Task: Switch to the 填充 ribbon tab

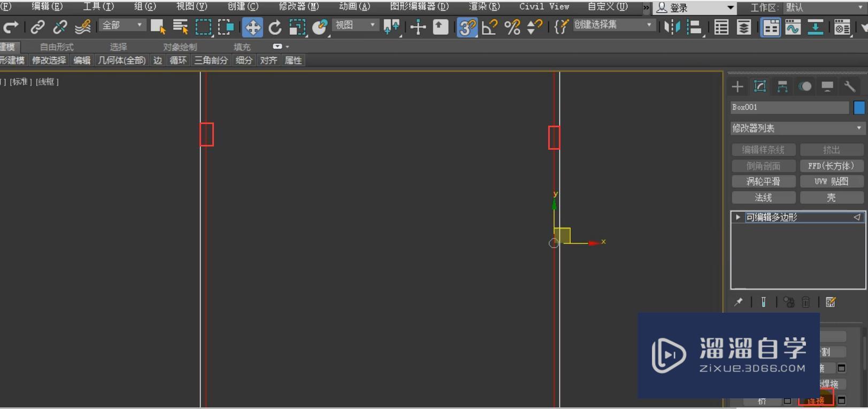Action: click(242, 47)
